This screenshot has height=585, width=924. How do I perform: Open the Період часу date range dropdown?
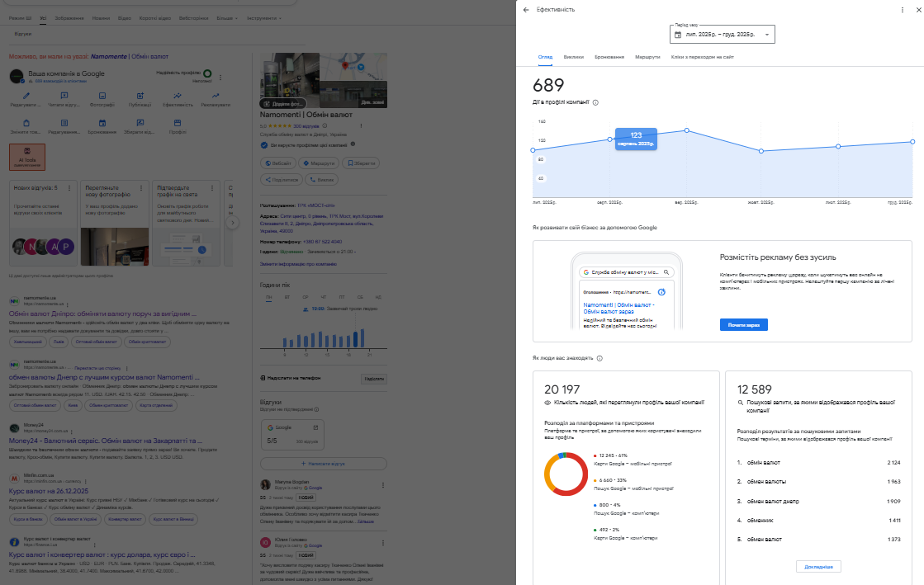point(723,35)
